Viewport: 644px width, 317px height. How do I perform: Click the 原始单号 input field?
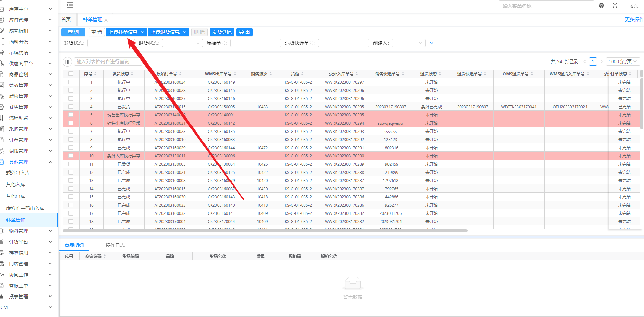coord(255,43)
